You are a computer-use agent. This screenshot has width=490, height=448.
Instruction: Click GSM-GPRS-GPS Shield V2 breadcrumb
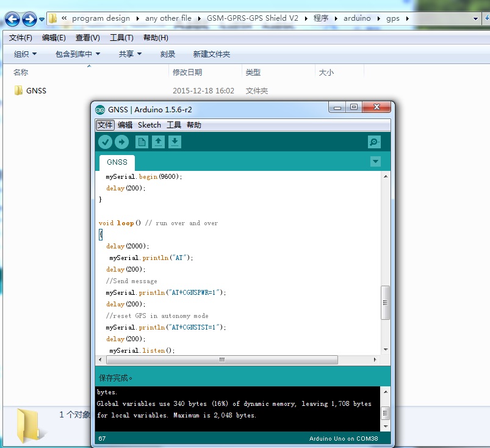point(253,18)
